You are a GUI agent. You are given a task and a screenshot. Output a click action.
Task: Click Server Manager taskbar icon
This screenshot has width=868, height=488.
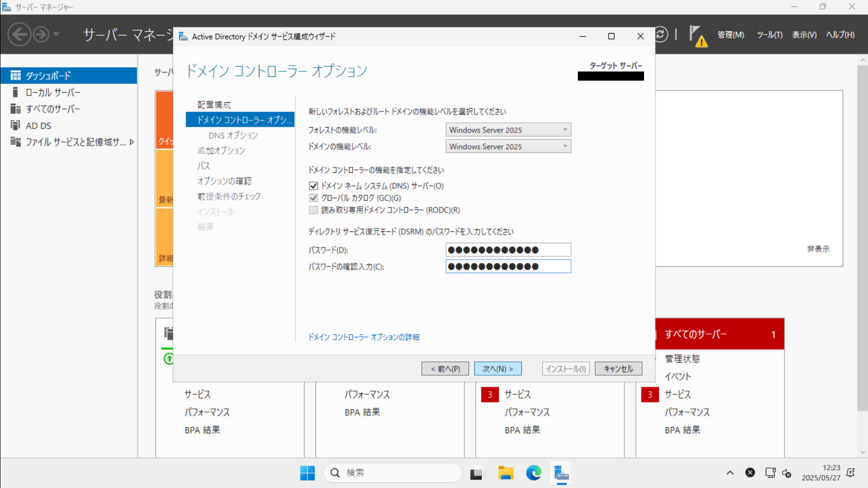point(562,474)
